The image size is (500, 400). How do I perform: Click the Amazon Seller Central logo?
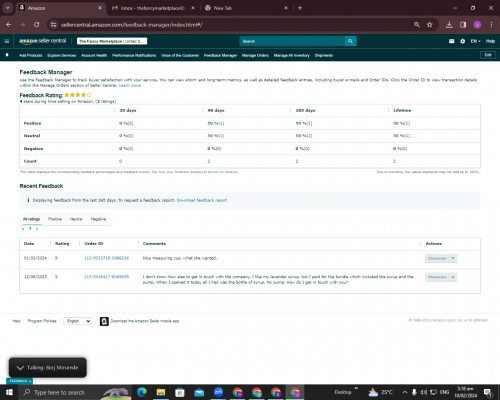point(43,41)
